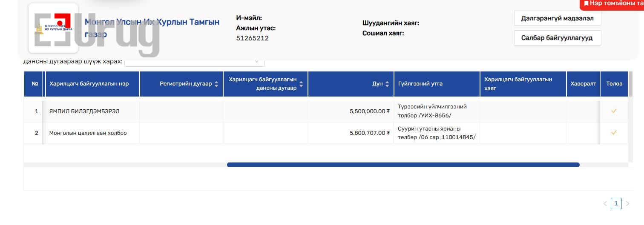Select row ЯМПИЛ БИЛЭГДЭМБЭРЭЛ
Viewport: 644px width, 225px height.
pyautogui.click(x=84, y=111)
